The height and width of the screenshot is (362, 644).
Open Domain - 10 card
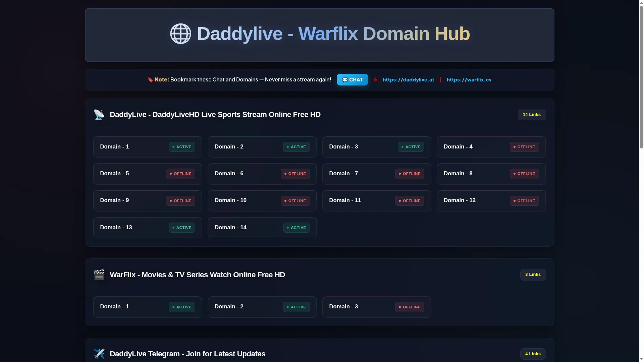pos(262,201)
